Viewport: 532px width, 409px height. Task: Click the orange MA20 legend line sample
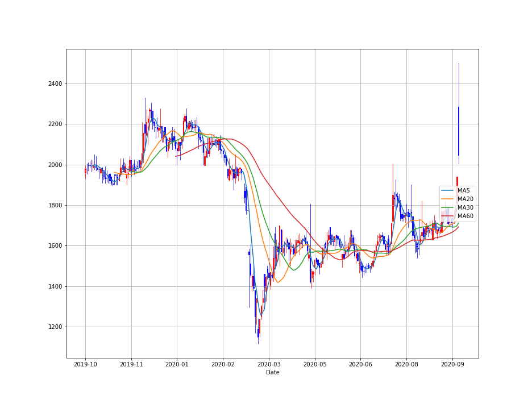[x=448, y=199]
